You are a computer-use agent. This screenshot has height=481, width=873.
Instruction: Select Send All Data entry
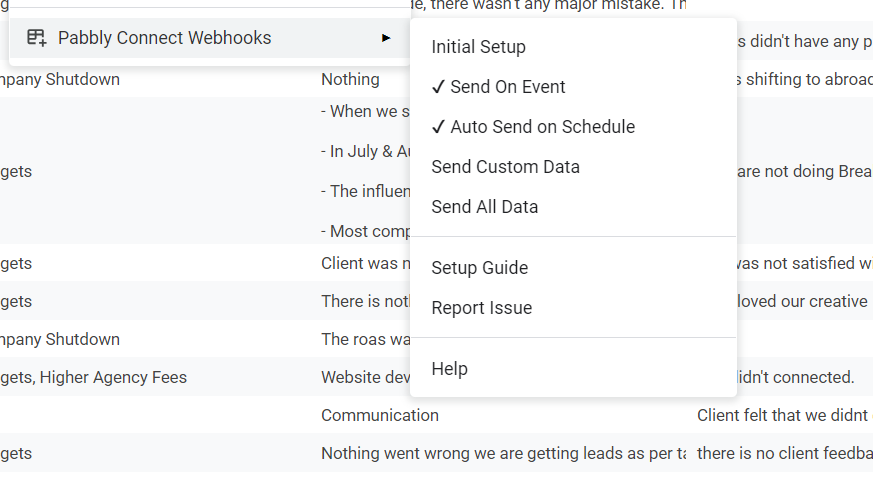tap(484, 207)
